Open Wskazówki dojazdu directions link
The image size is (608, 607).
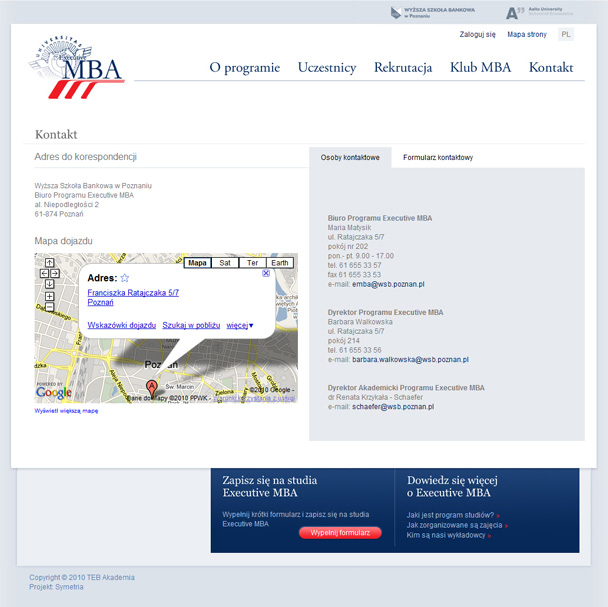click(x=122, y=325)
